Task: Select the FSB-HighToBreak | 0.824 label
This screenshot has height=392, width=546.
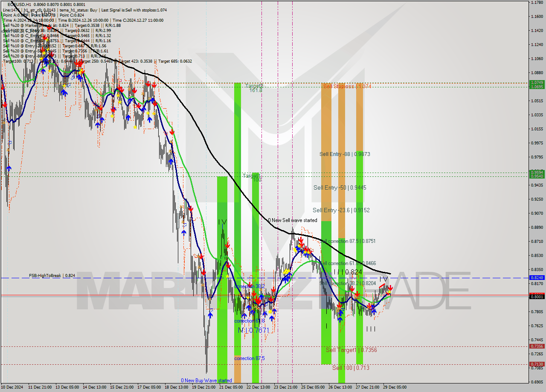Action: click(x=52, y=276)
